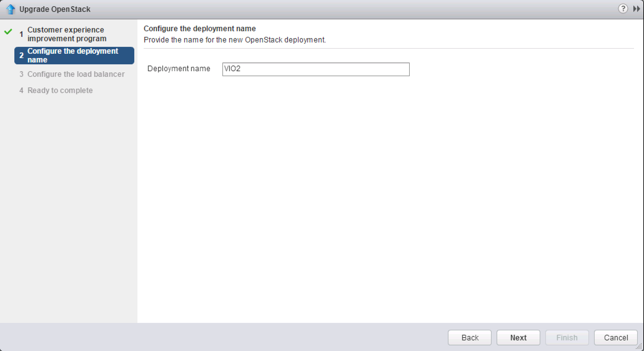
Task: Focus the Deployment name text field
Action: pos(315,69)
